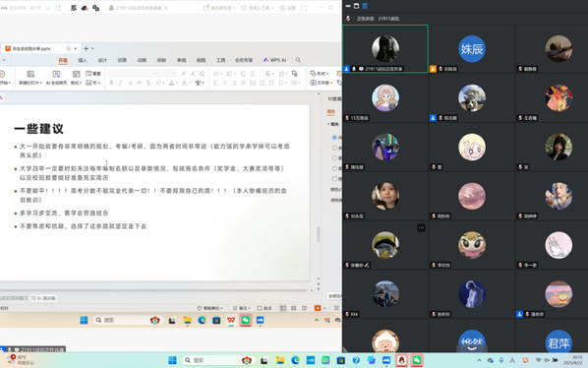The height and width of the screenshot is (368, 588).
Task: Toggle the Bold formatting button
Action: 111,83
